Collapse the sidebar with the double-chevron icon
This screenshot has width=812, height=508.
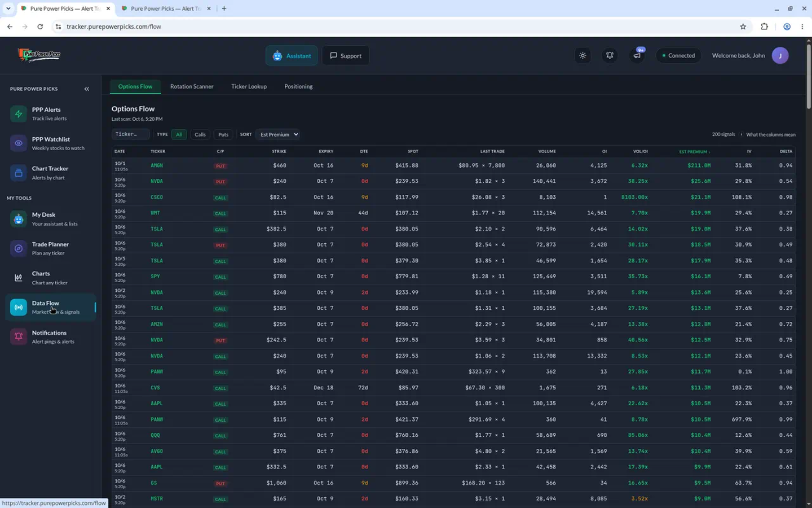[x=87, y=89]
